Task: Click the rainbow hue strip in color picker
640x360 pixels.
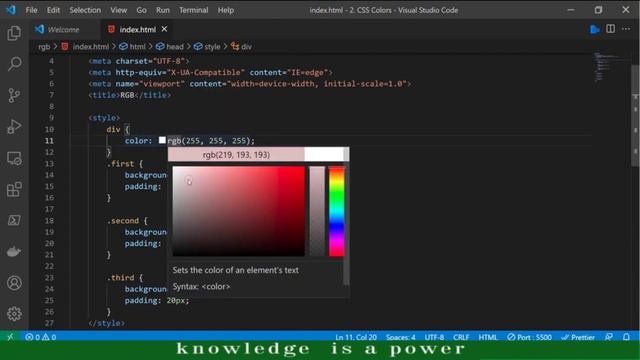Action: [337, 211]
